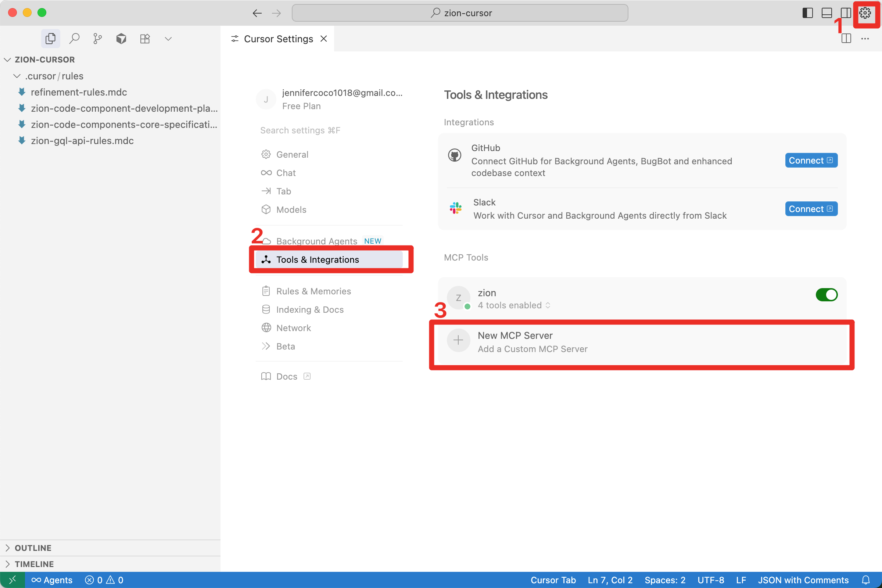The image size is (882, 588).
Task: Open the Indexing & Docs section
Action: 329,309
